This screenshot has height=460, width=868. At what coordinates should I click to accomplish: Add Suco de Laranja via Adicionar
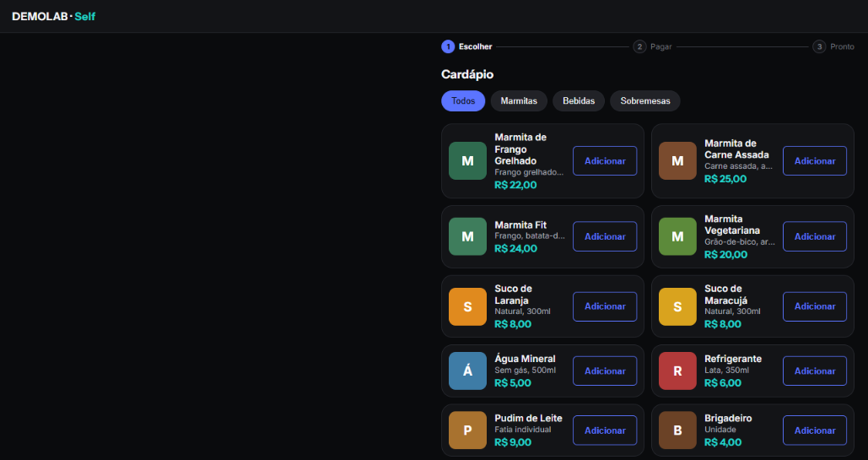pos(605,306)
